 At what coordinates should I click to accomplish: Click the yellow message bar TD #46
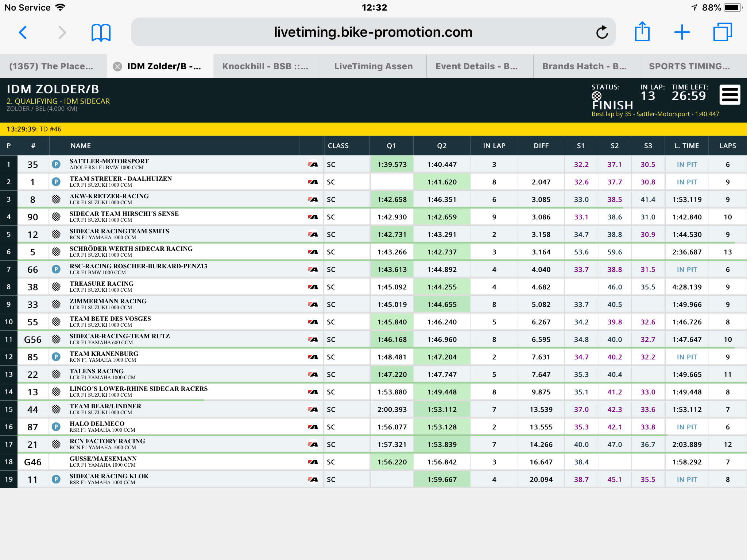coord(373,129)
